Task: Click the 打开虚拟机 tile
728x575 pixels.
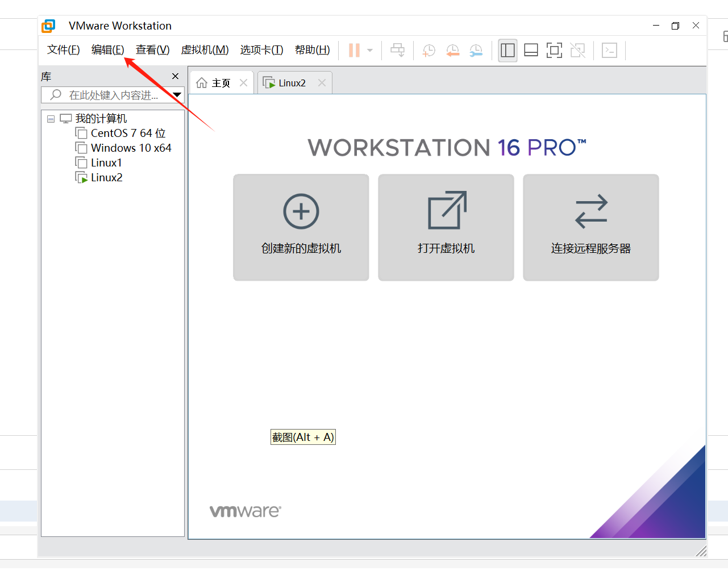Action: point(446,227)
